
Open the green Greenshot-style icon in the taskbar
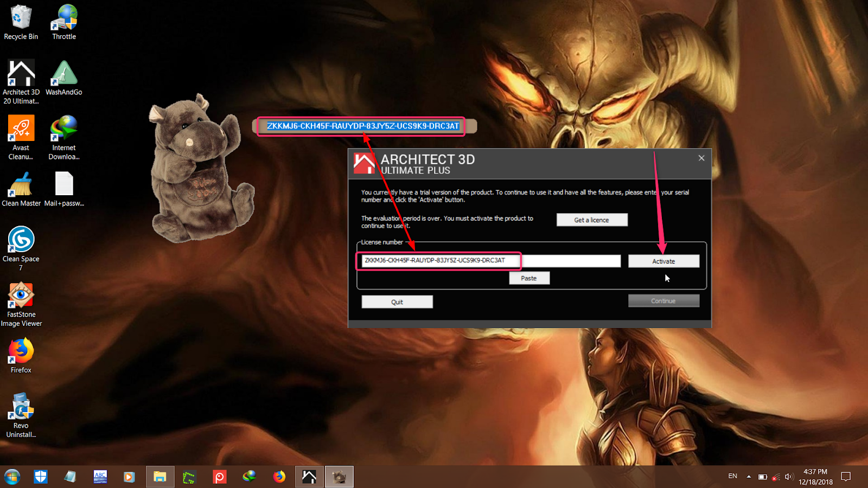189,477
